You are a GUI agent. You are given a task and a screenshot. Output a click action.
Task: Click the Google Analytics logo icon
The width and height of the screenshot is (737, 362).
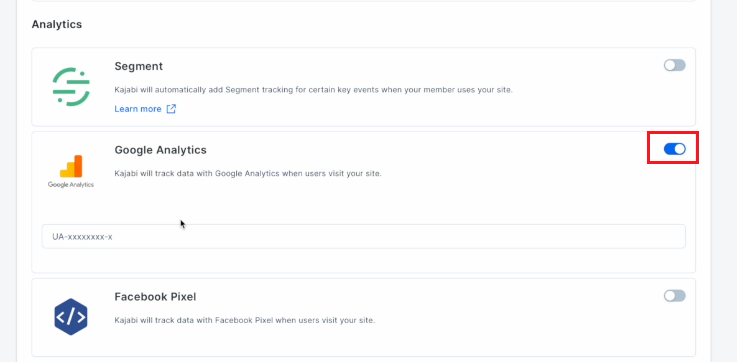71,166
